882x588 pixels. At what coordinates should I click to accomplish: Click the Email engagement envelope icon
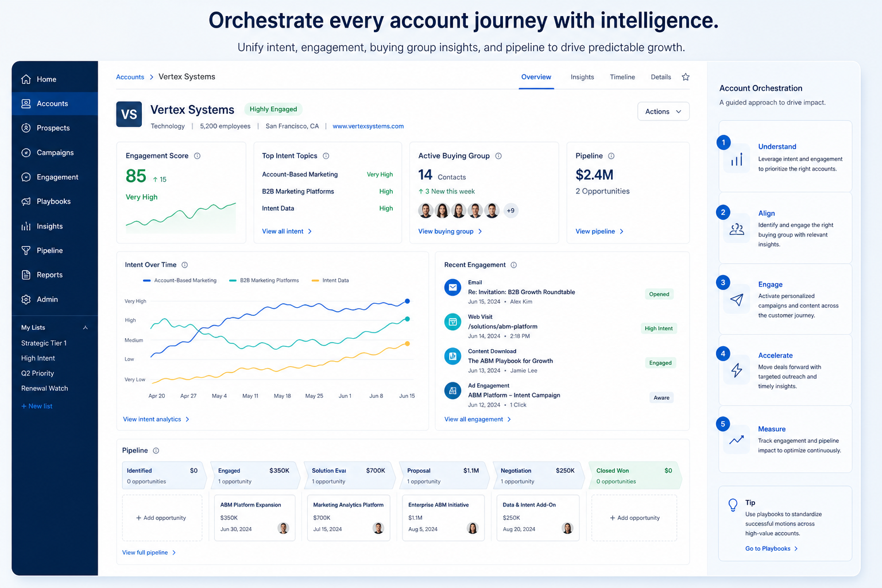452,287
